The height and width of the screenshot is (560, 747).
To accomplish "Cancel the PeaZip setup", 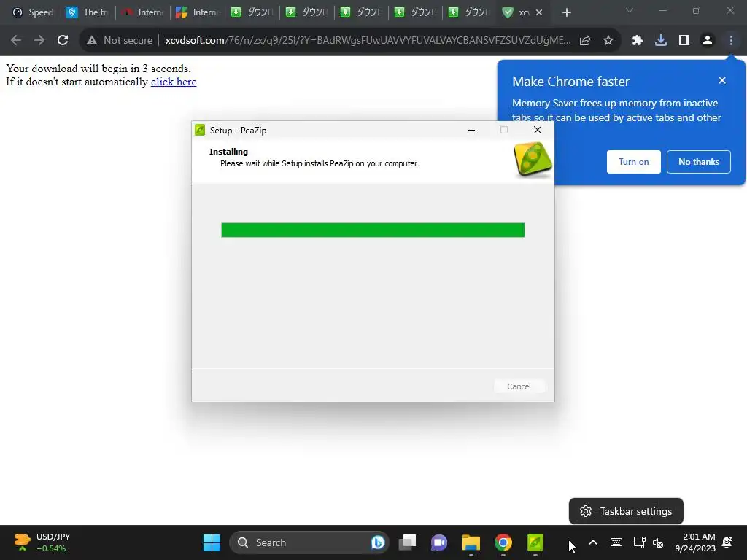I will tap(519, 386).
